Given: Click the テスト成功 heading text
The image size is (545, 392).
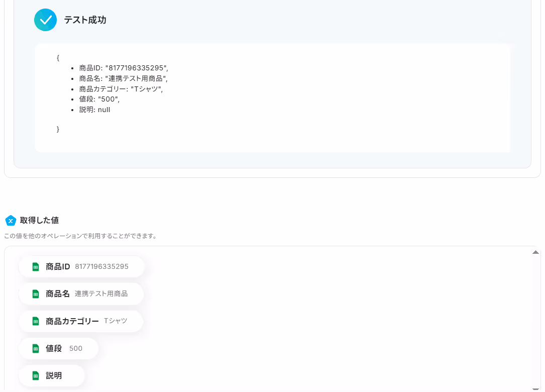Looking at the screenshot, I should coord(85,20).
